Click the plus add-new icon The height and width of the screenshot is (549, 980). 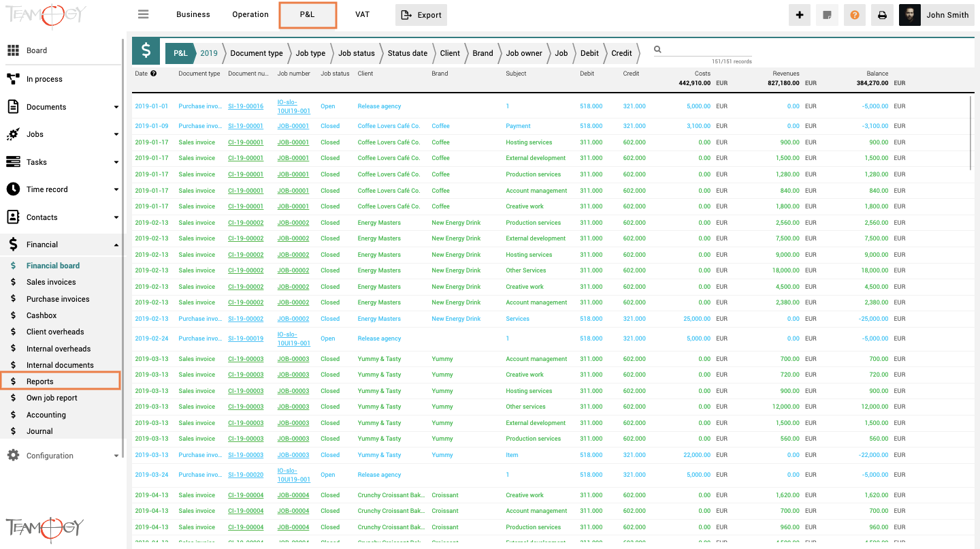800,15
